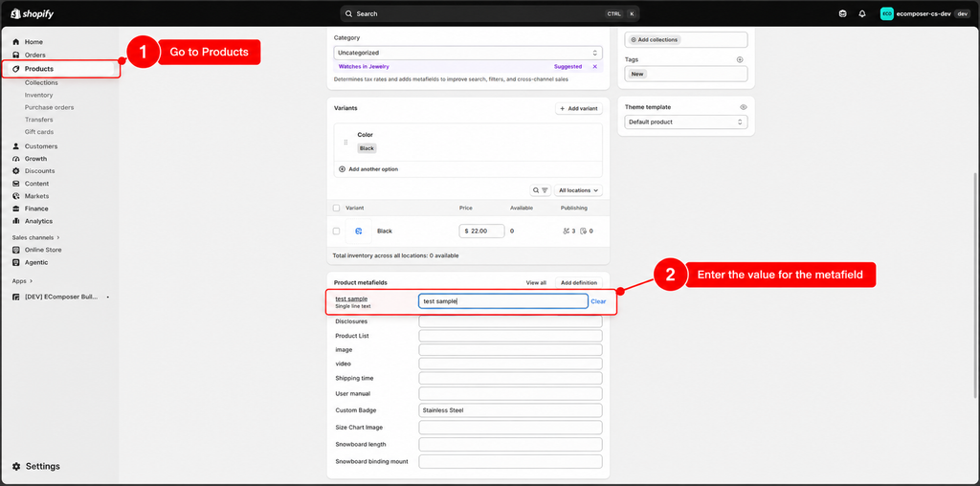Click the Online Store icon in the sidebar
This screenshot has width=980, height=486.
[x=16, y=250]
